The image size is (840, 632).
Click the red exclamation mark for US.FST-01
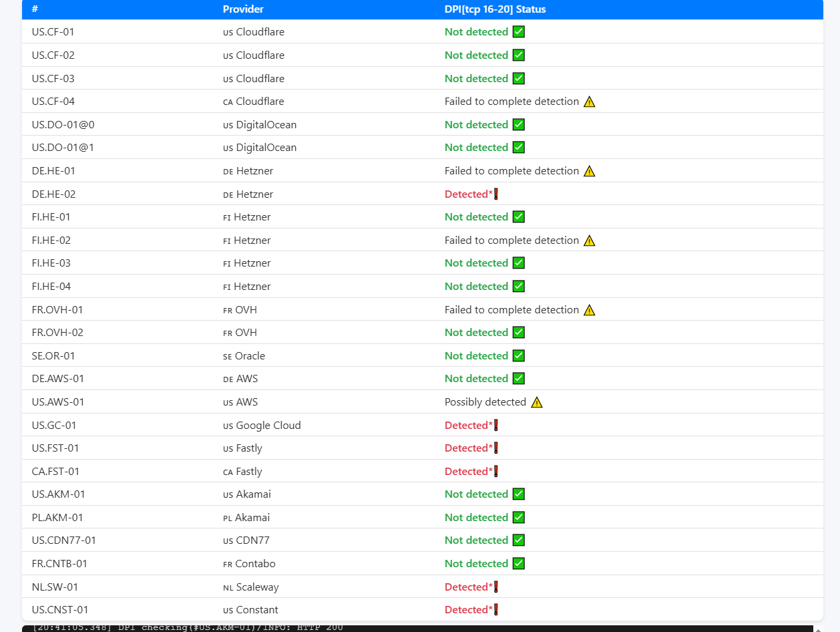[x=496, y=448]
